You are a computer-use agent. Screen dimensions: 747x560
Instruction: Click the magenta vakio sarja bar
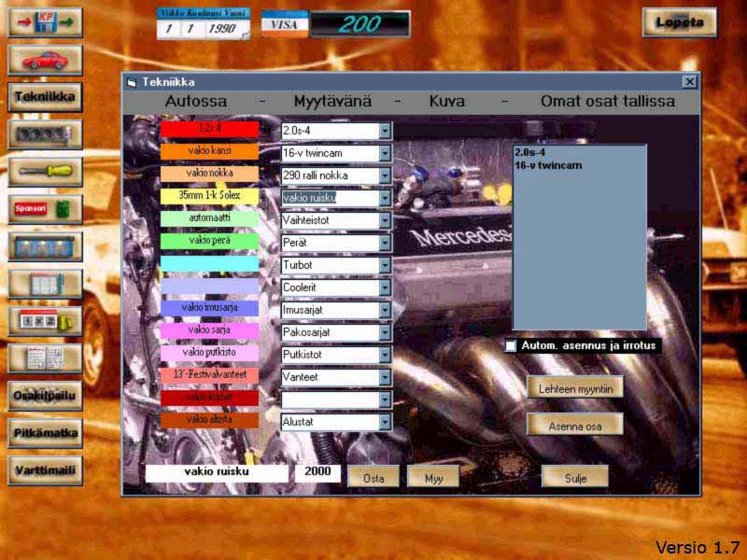tap(209, 330)
